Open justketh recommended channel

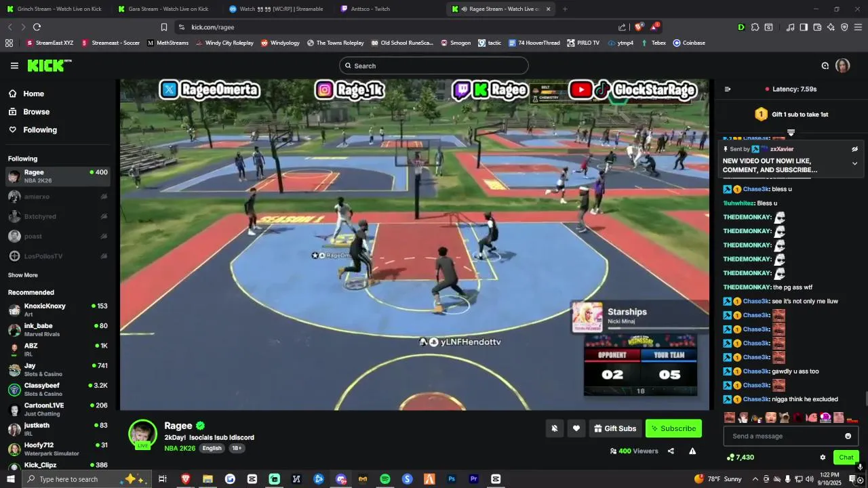[57, 429]
